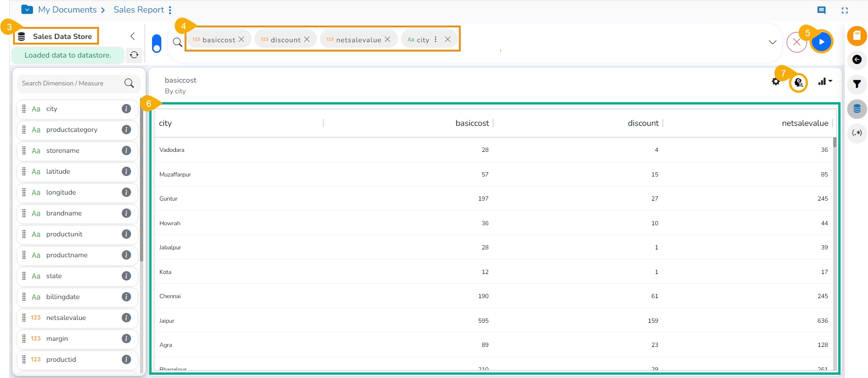Select the productcategory dimension
The width and height of the screenshot is (868, 378).
77,130
